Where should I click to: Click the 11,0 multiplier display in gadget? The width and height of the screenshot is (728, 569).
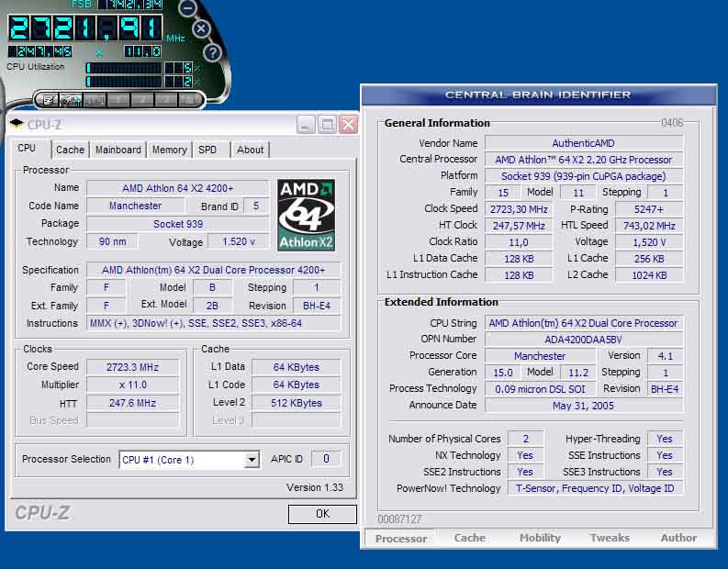click(x=143, y=51)
